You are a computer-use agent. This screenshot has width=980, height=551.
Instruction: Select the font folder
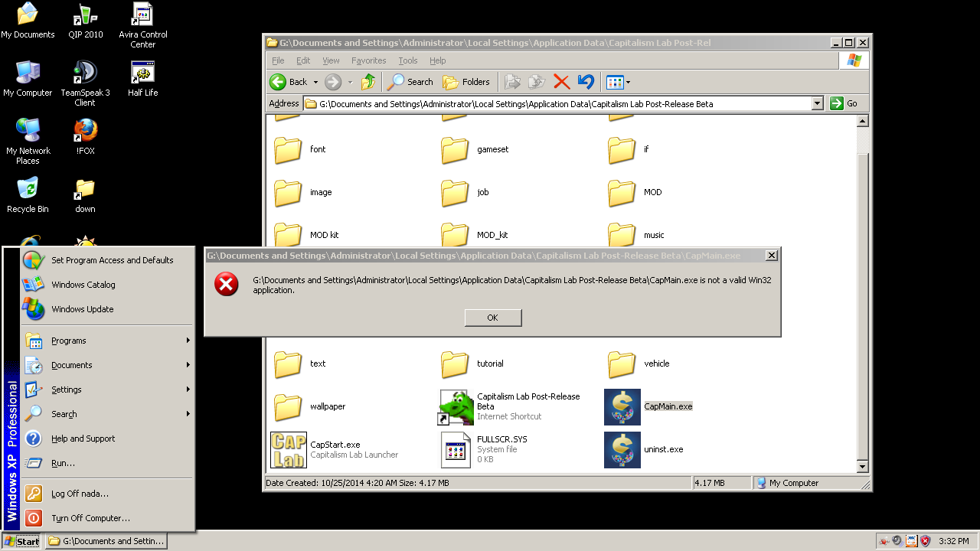pos(300,150)
